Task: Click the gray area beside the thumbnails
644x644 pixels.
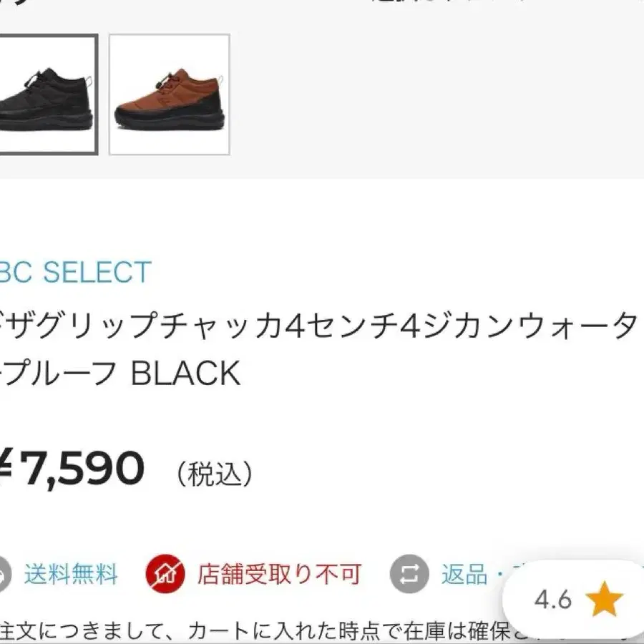Action: click(429, 100)
